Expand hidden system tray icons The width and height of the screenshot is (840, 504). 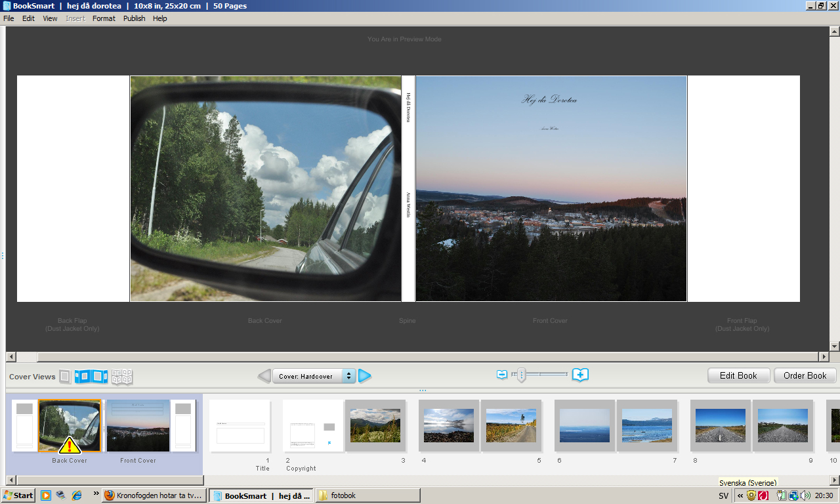(x=740, y=496)
